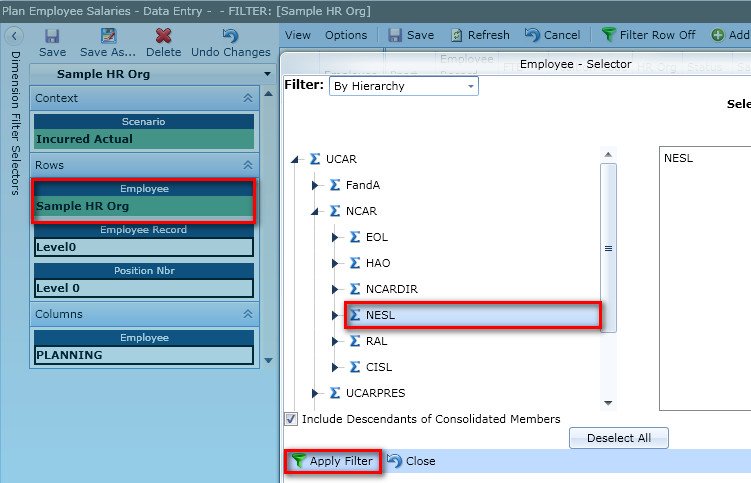Viewport: 751px width, 483px height.
Task: Expand the CISL tree node
Action: [335, 367]
